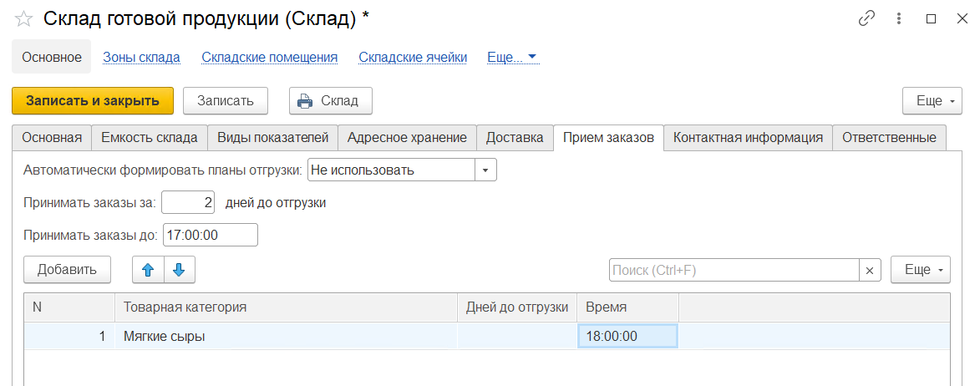Add form to favorites with star icon
Viewport: 980px width, 386px height.
coord(23,18)
